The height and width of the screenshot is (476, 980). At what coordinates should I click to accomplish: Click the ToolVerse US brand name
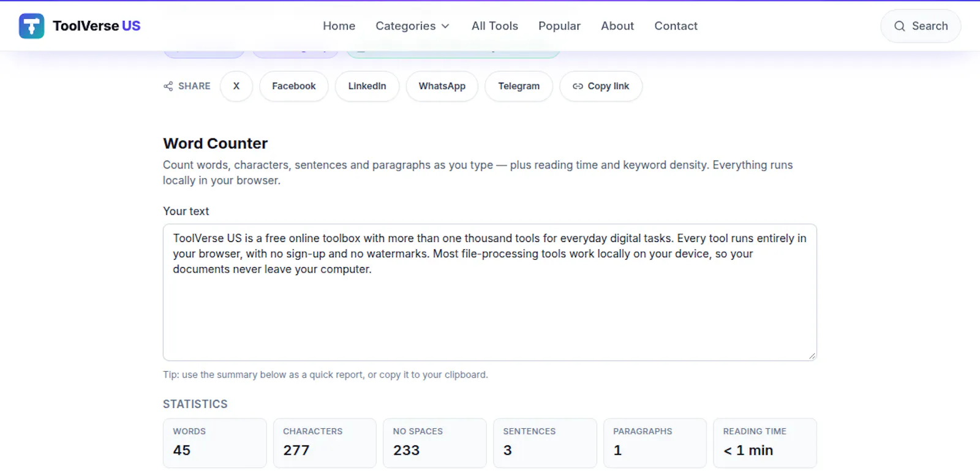click(97, 26)
